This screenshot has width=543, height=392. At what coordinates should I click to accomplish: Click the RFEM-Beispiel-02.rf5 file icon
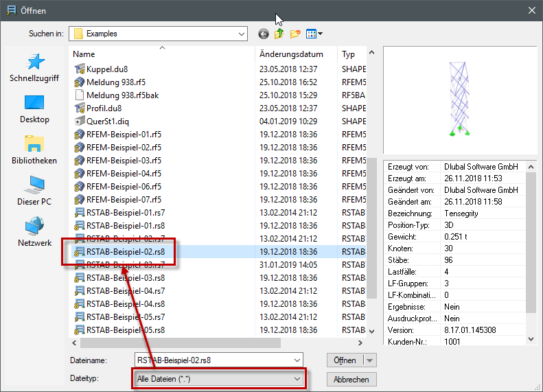click(x=80, y=148)
